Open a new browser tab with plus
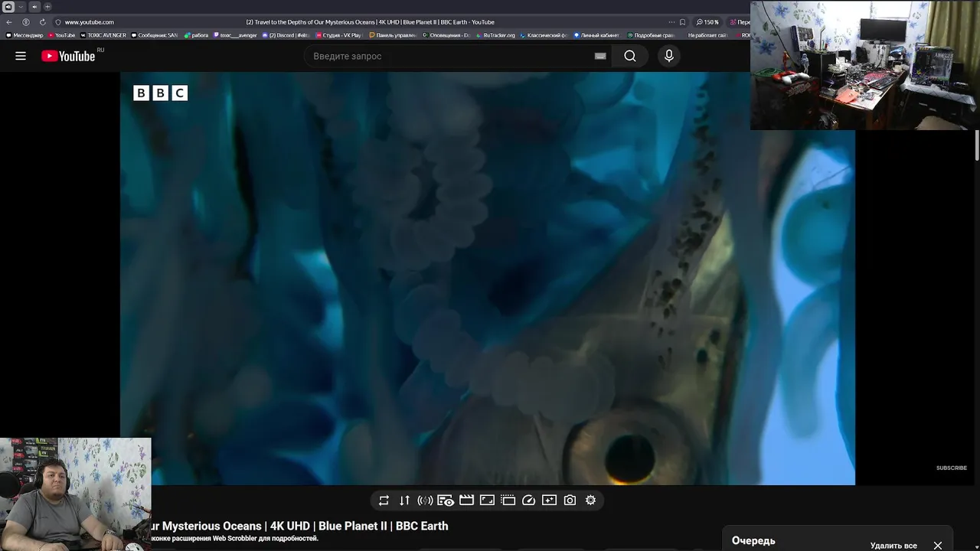 (47, 7)
